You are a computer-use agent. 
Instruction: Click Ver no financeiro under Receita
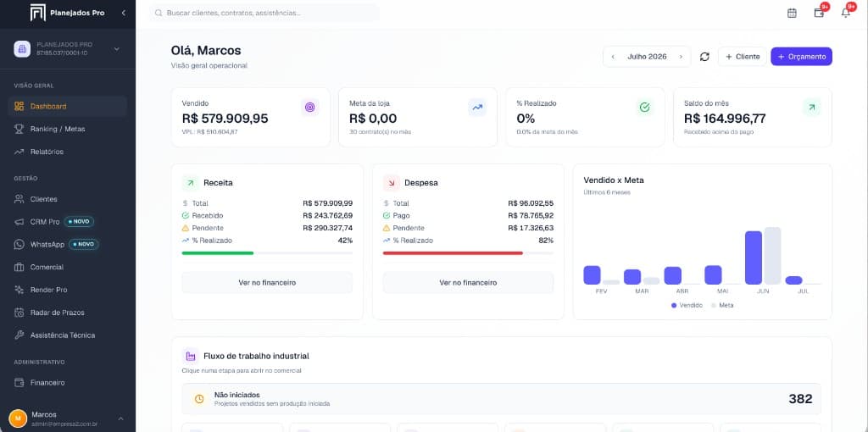pos(267,283)
